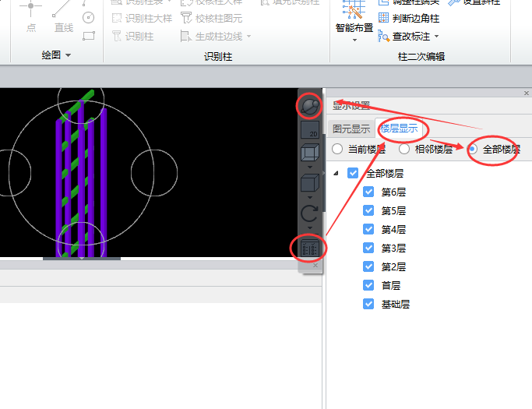
Task: Choose the circle drawing tool icon
Action: point(88,17)
